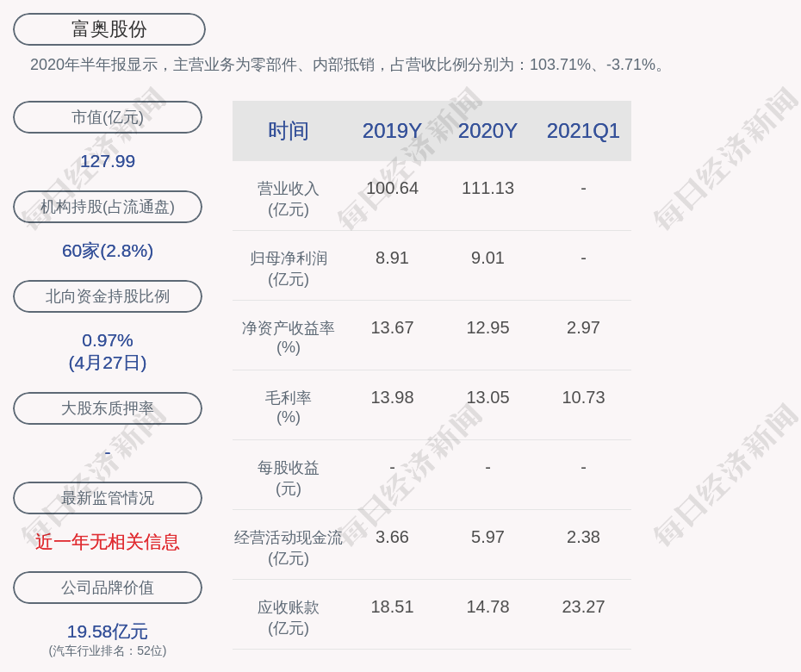The width and height of the screenshot is (801, 672).
Task: Select the 9.01 net profit cell
Action: coord(487,258)
